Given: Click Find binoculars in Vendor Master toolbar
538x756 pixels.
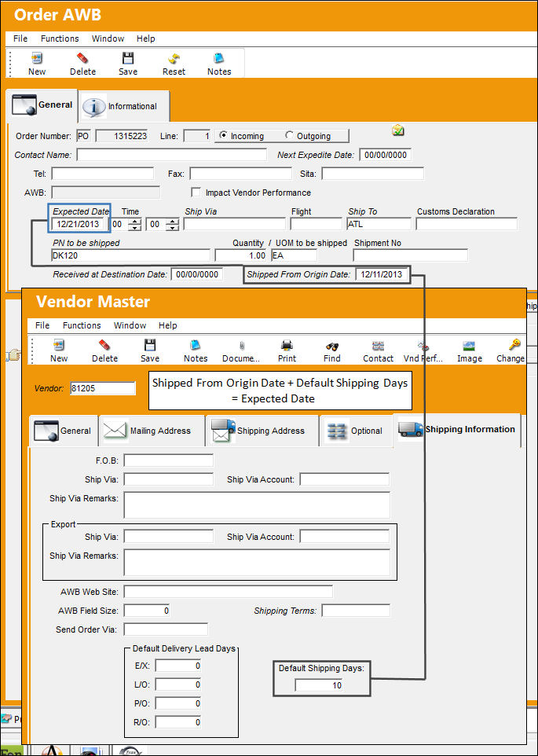Looking at the screenshot, I should click(x=332, y=346).
